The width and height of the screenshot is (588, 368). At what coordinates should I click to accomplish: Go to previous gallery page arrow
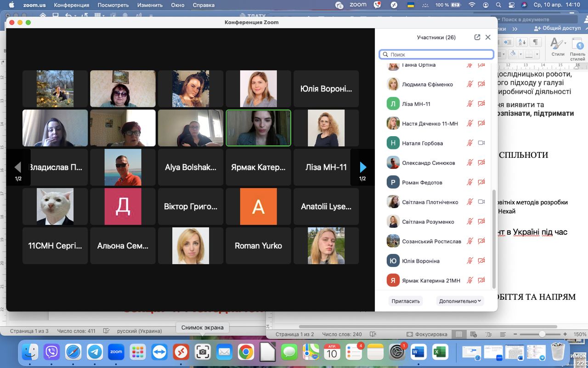click(x=18, y=167)
